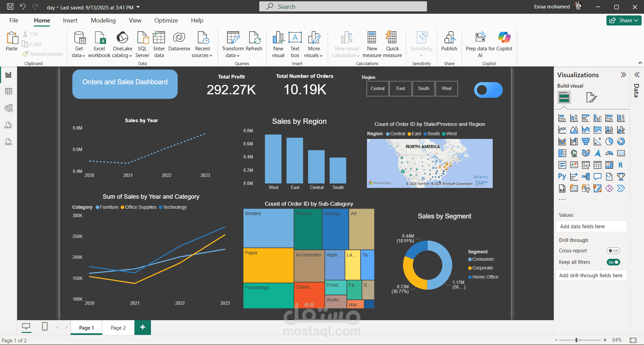644x345 pixels.
Task: Open Page 2 of the report
Action: pos(118,327)
